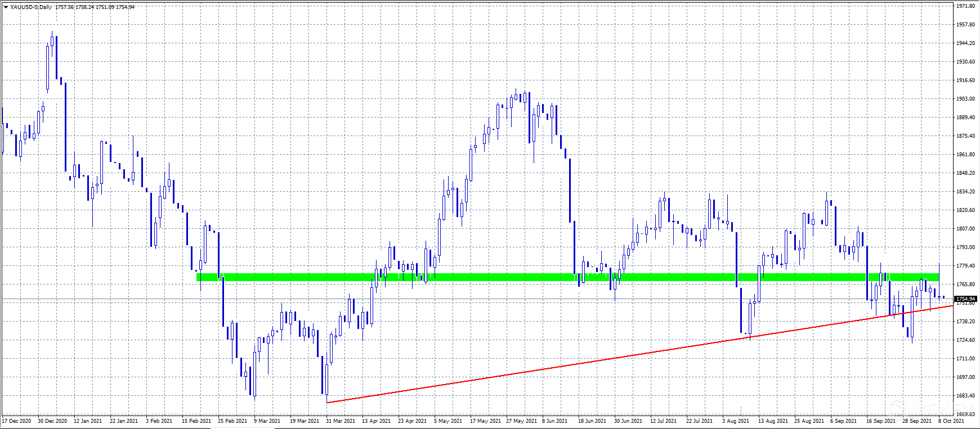Click the 16 Sep 2021 date marker

point(881,421)
